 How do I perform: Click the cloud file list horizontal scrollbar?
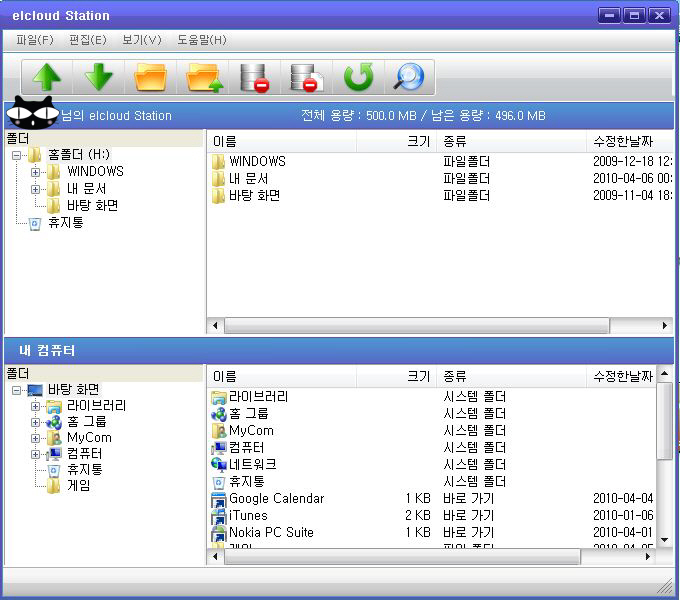coord(438,325)
